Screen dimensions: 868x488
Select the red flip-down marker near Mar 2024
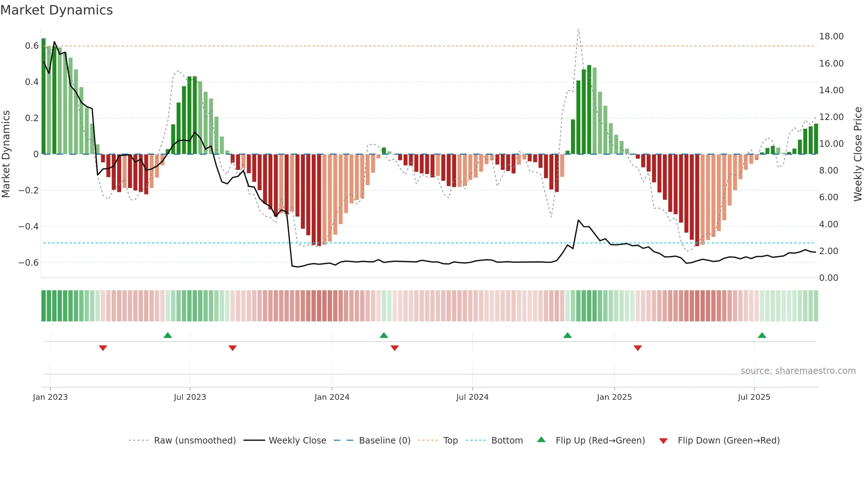(x=395, y=348)
